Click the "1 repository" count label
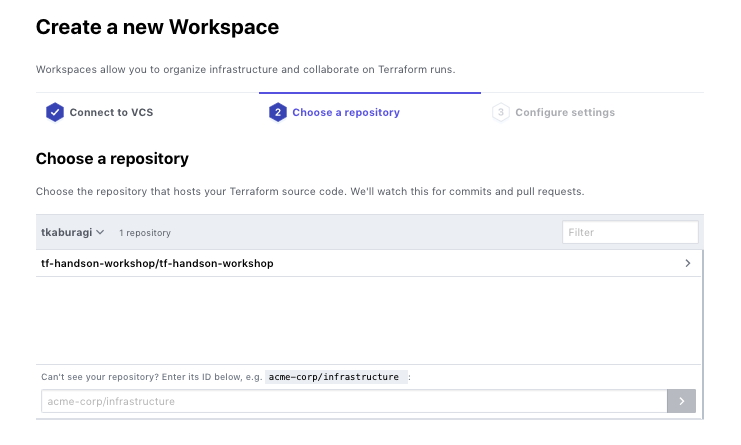The height and width of the screenshot is (445, 741). 145,233
